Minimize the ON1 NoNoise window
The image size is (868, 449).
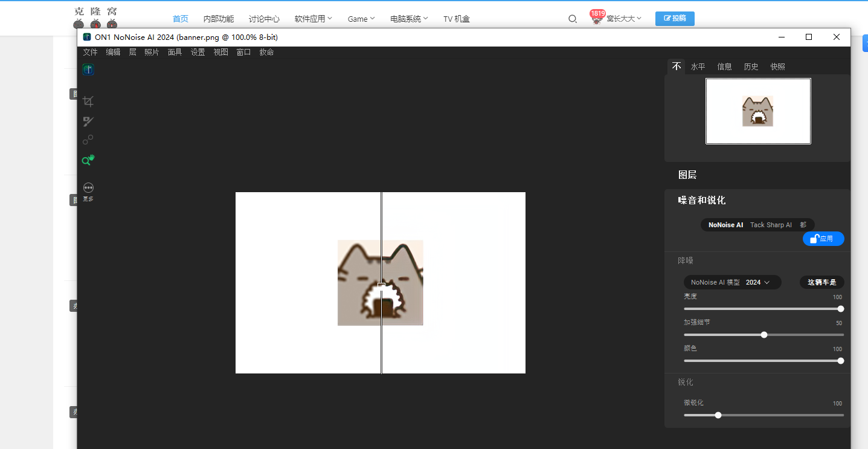click(x=782, y=37)
